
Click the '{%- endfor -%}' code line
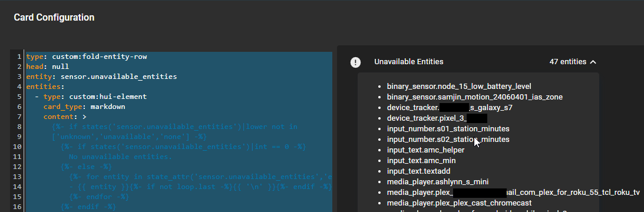(x=99, y=196)
